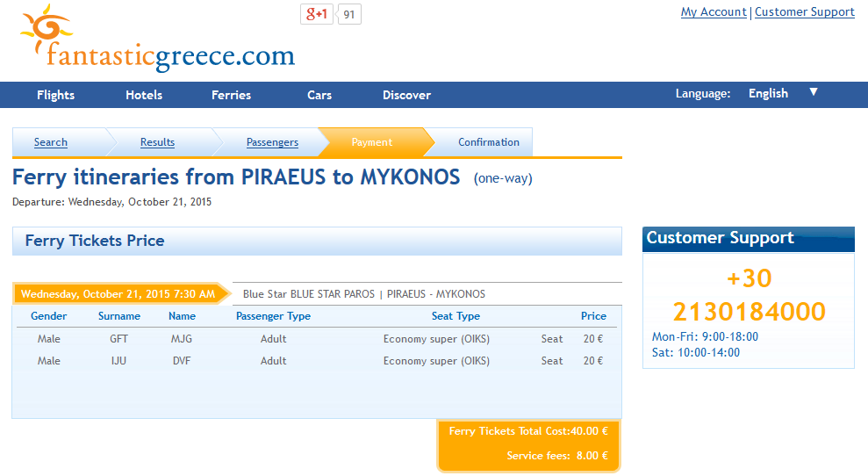Go back to the Results step

tap(157, 142)
